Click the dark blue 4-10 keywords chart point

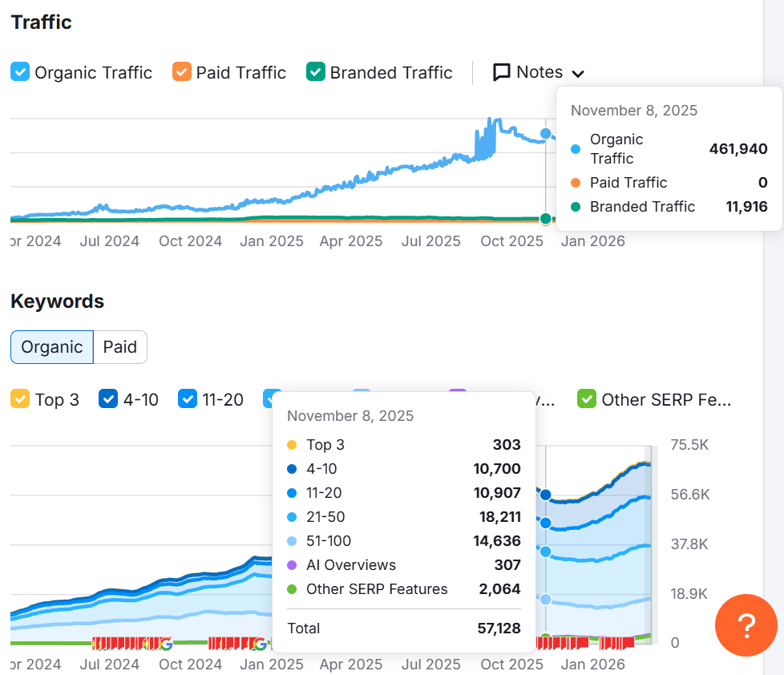546,495
